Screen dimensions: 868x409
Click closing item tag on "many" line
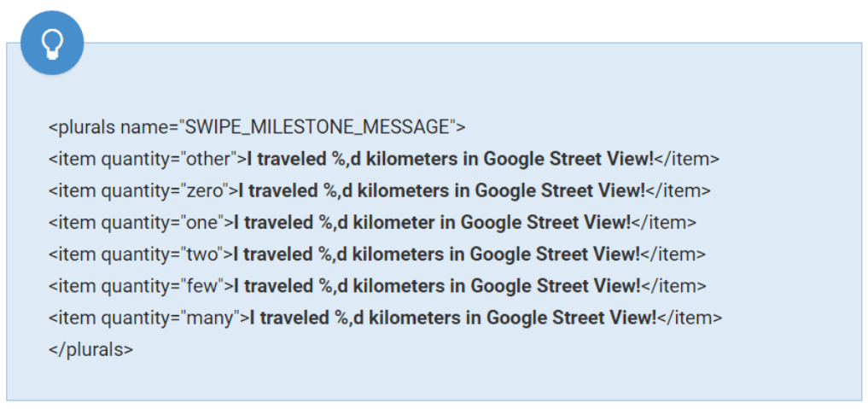tap(690, 318)
